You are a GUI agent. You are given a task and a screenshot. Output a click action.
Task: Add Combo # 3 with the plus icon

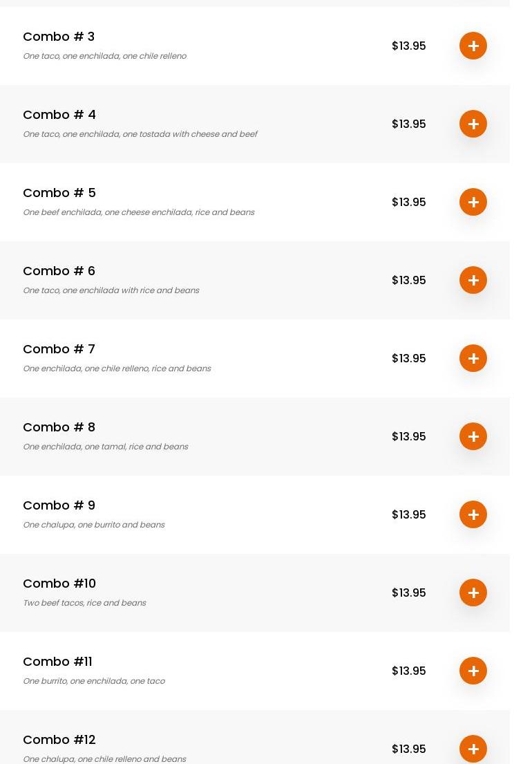pos(473,46)
